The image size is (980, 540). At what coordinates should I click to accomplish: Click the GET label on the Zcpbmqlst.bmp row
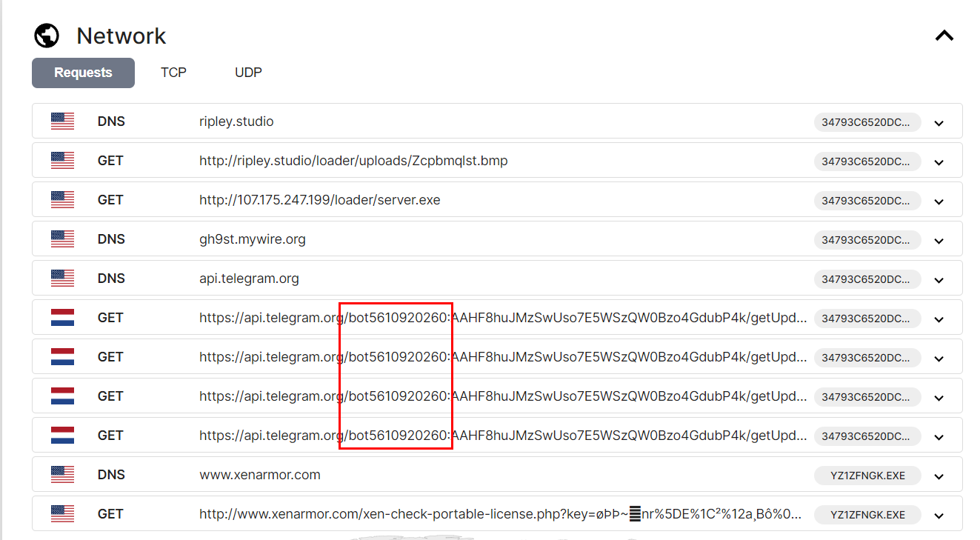110,161
